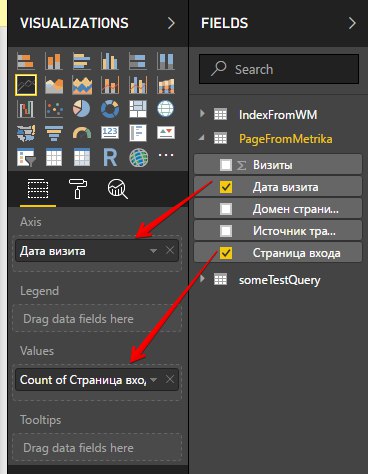Select the highlighted line chart visual
The image size is (368, 474).
(x=26, y=85)
